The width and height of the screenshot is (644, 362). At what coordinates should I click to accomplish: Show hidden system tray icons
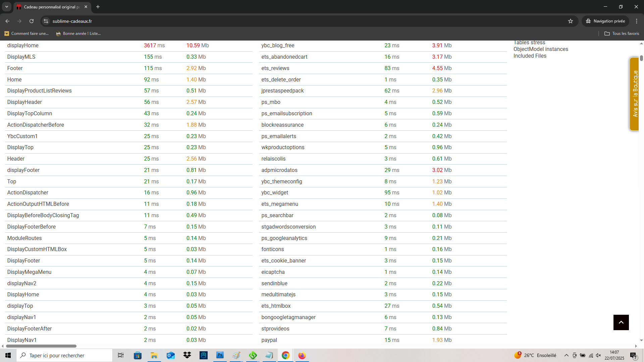[567, 355]
